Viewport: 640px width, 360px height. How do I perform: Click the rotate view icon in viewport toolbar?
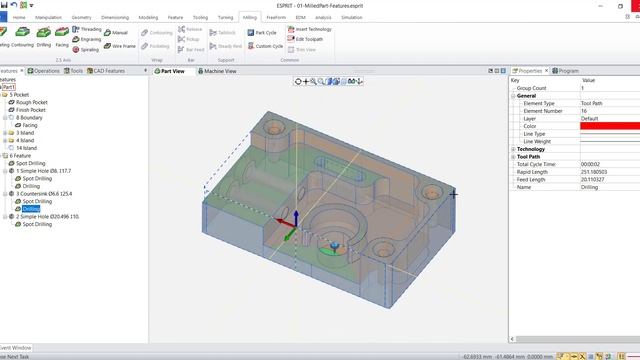(x=298, y=82)
